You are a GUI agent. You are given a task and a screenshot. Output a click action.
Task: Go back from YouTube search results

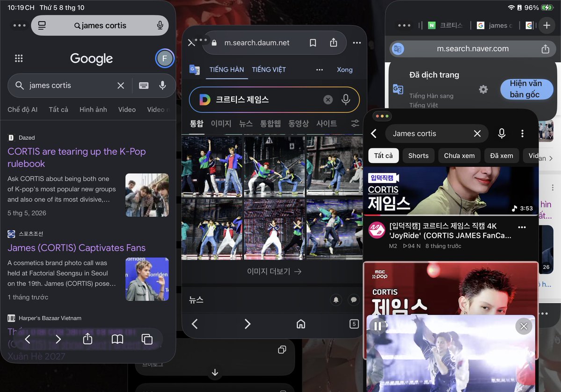[x=373, y=134]
